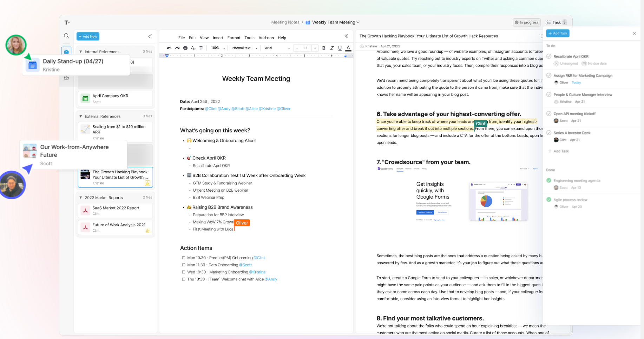Viewport: 644px width, 339px height.
Task: Click the note badge on Growth Hacking Playbook card
Action: point(147,183)
